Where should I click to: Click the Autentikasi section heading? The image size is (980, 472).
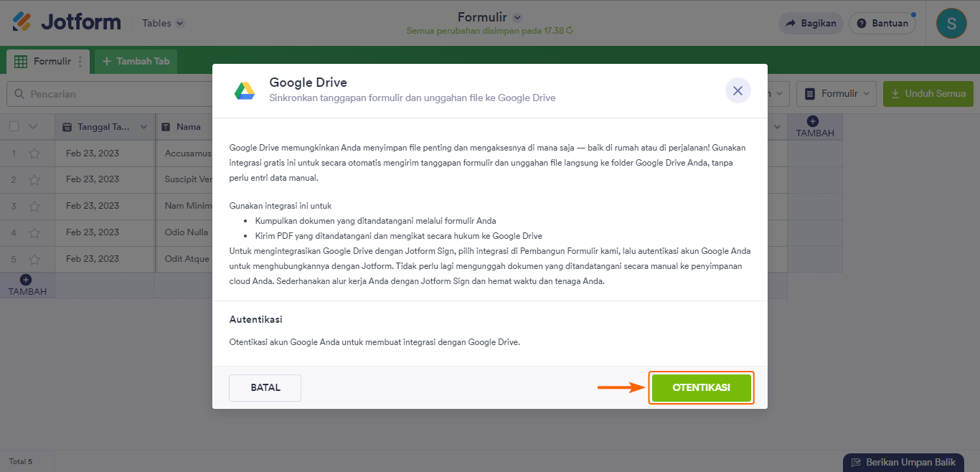pos(255,319)
